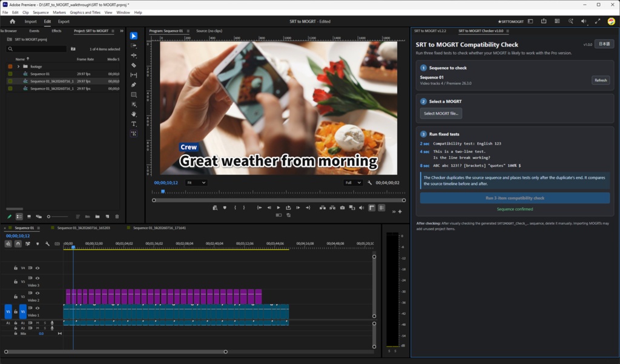Show more transport buttons chevron
The height and width of the screenshot is (364, 620).
(x=394, y=212)
